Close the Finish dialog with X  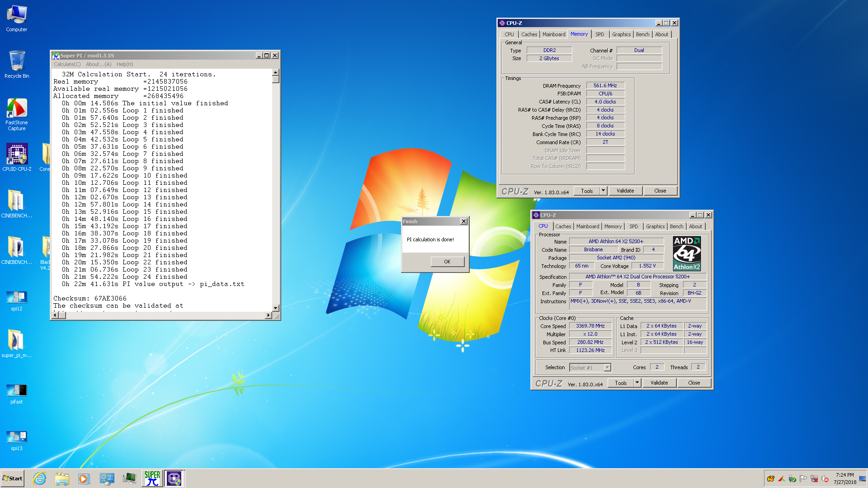coord(464,221)
